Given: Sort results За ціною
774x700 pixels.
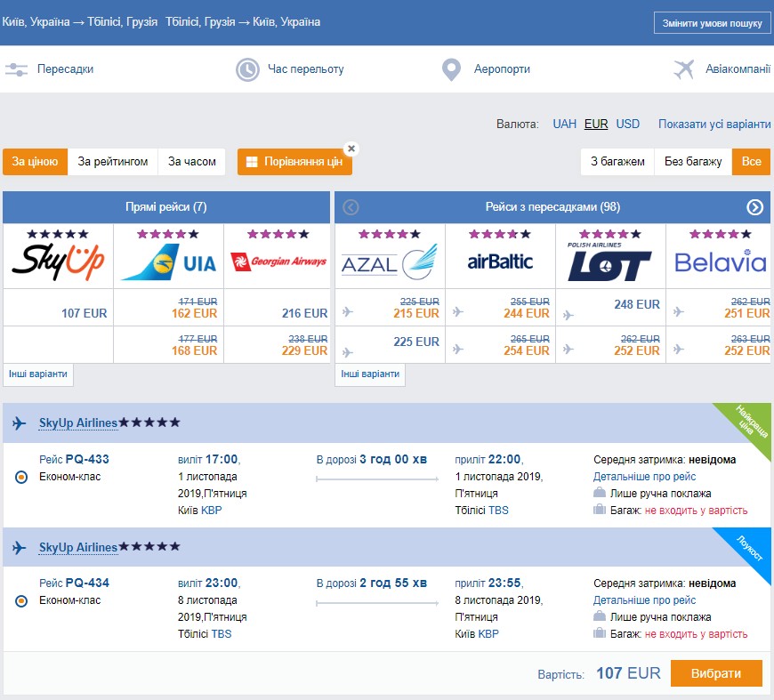Looking at the screenshot, I should 35,162.
